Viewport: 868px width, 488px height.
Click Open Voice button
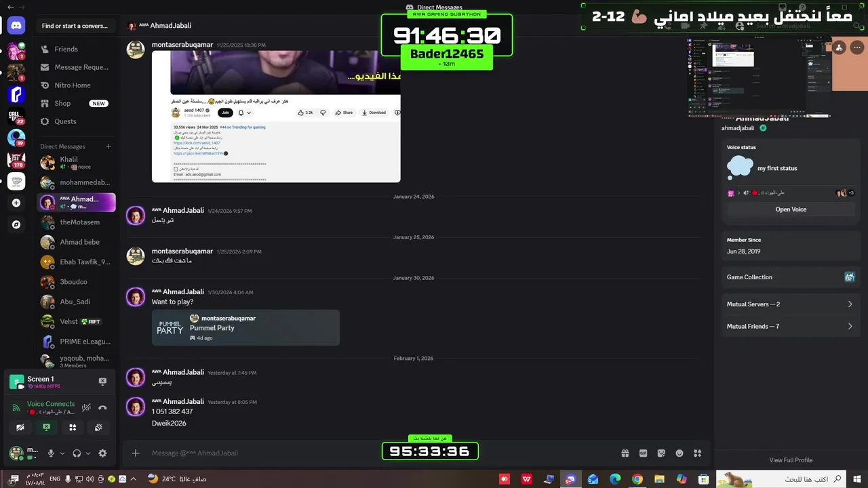pos(791,209)
